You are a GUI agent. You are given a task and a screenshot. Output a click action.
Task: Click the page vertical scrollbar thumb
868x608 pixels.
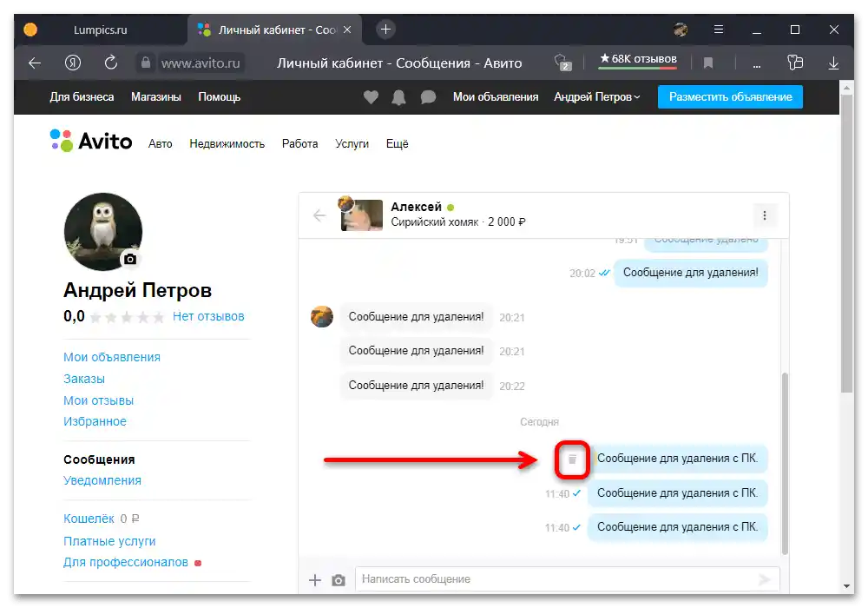tap(846, 244)
